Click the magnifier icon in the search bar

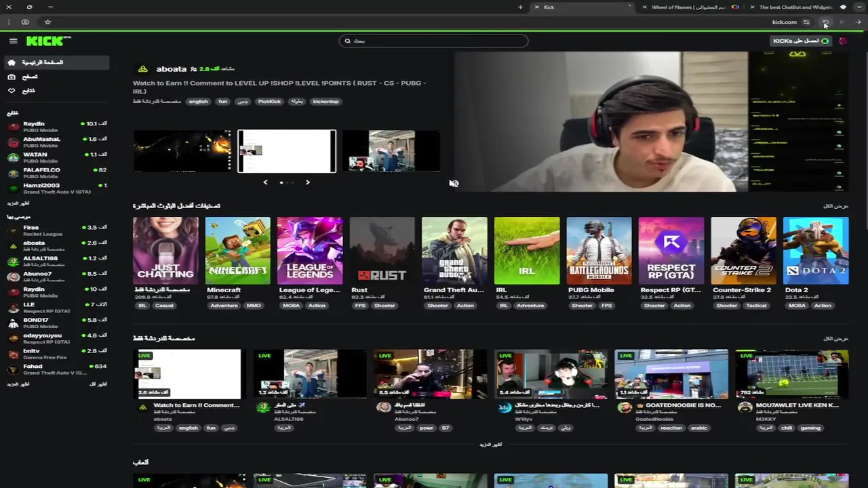click(x=348, y=41)
